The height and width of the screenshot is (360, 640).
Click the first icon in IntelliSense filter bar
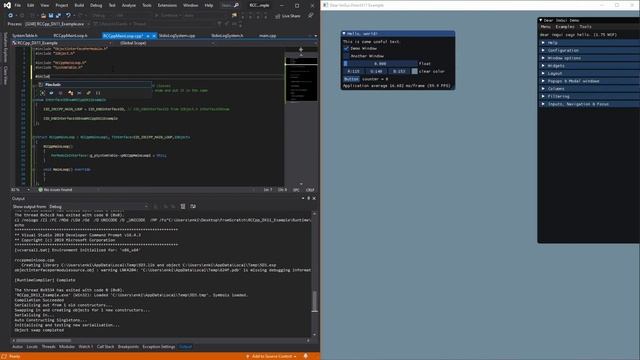42,93
